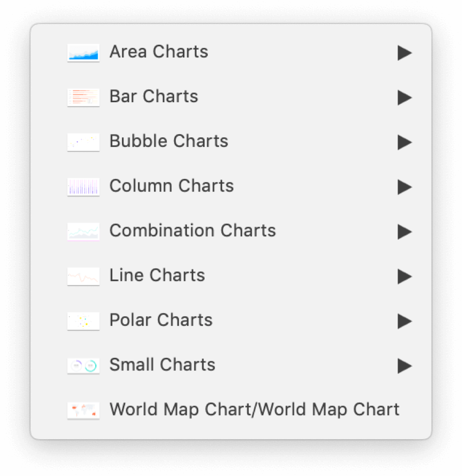
Task: Click the Line Charts thumbnail icon
Action: coord(83,276)
